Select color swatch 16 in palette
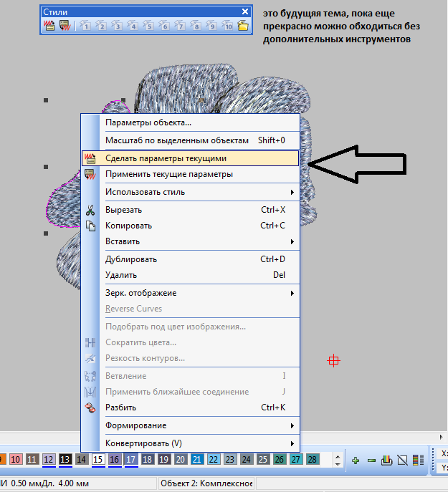The image size is (448, 492). [x=115, y=460]
